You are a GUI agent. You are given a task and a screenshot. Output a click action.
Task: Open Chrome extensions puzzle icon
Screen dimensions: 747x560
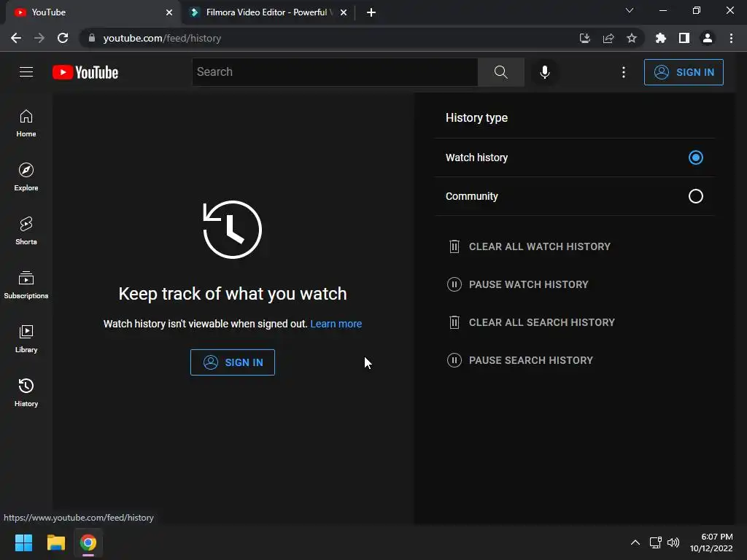coord(660,38)
